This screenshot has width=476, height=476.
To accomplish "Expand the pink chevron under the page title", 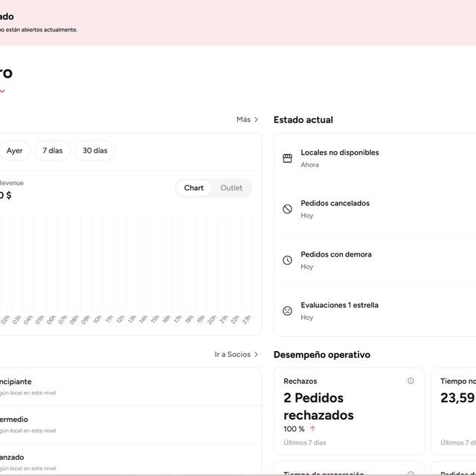I will pos(2,91).
